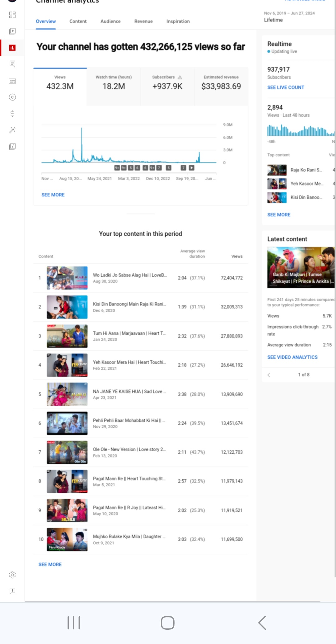Viewport: 336px width, 644px height.
Task: Click the Kisi Din Banoongi Main Raja Ki Rani title
Action: (129, 304)
